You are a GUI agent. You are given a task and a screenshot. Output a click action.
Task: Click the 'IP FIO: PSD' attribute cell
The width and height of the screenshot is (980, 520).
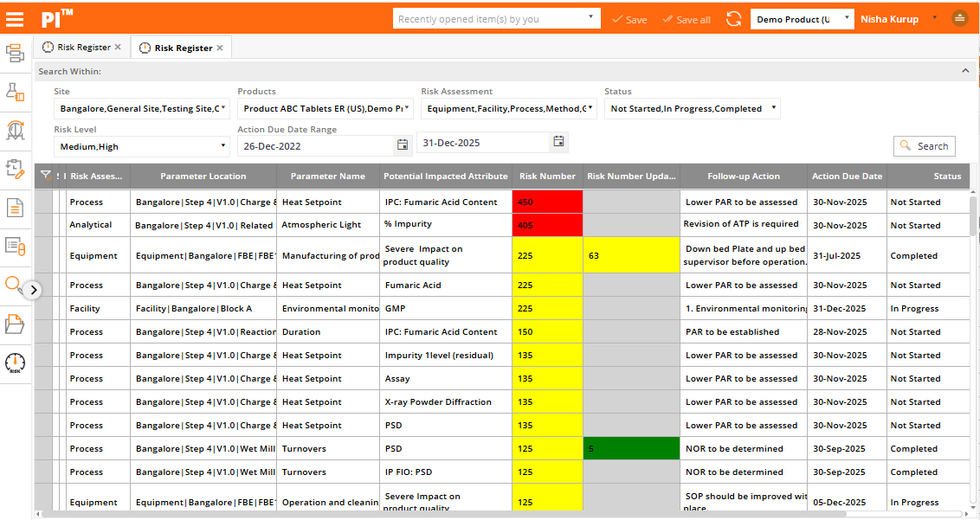[446, 472]
